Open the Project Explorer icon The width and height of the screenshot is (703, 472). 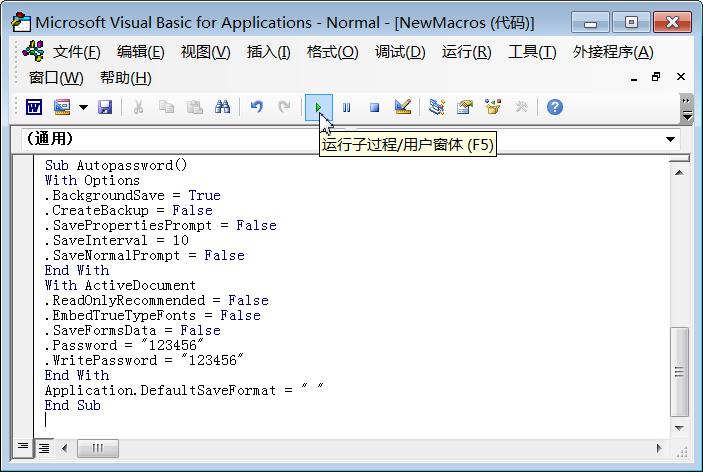[x=436, y=107]
